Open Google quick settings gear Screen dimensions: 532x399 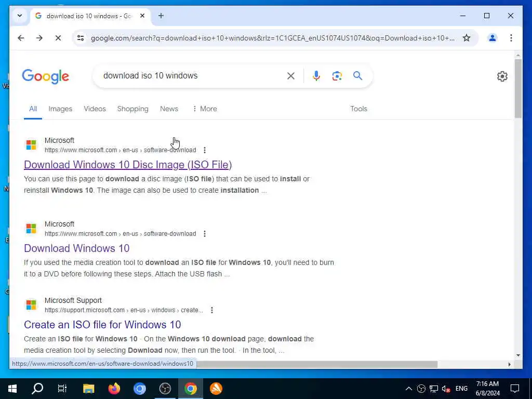[502, 76]
